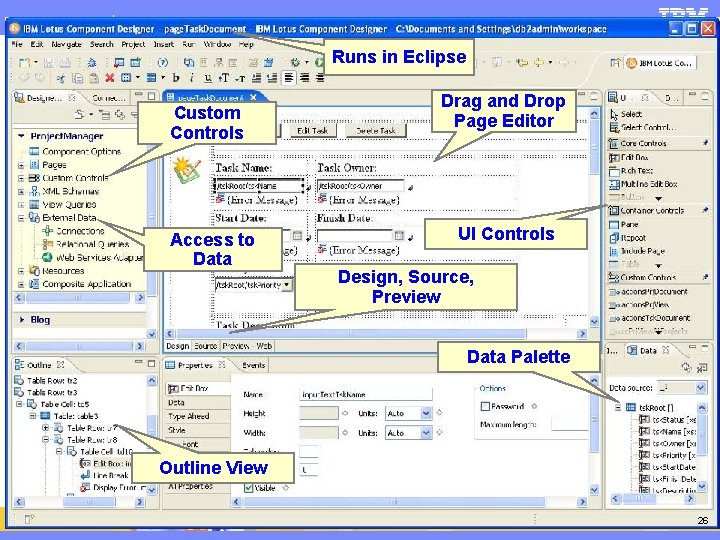The image size is (720, 540).
Task: Click the Maximum length input field
Action: [x=569, y=425]
